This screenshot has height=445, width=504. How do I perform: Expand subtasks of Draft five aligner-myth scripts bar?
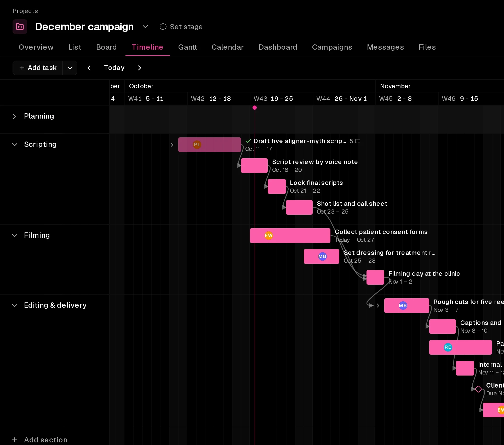coord(172,145)
